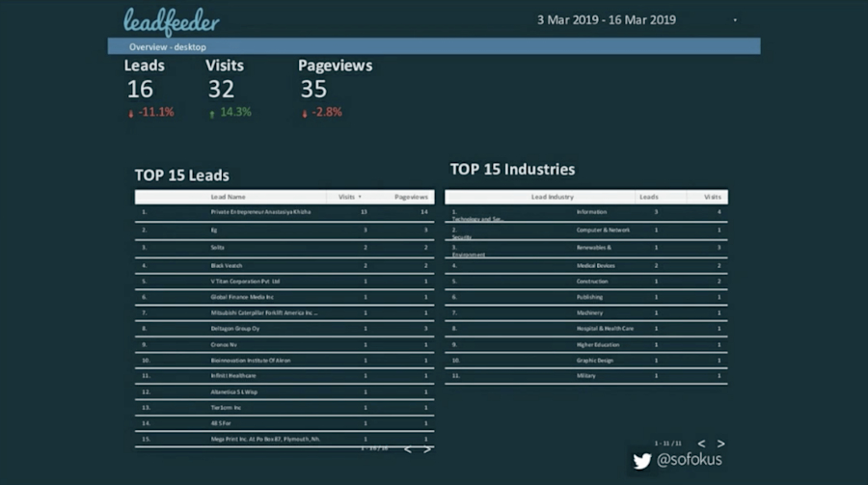
Task: Go to previous page of Top 15 Leads table
Action: point(407,449)
